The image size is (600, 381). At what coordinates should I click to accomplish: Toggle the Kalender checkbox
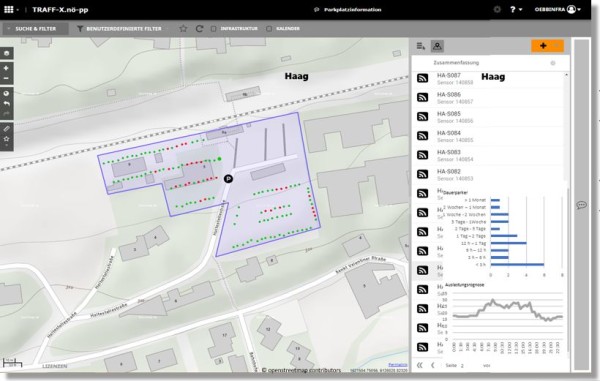pos(269,29)
